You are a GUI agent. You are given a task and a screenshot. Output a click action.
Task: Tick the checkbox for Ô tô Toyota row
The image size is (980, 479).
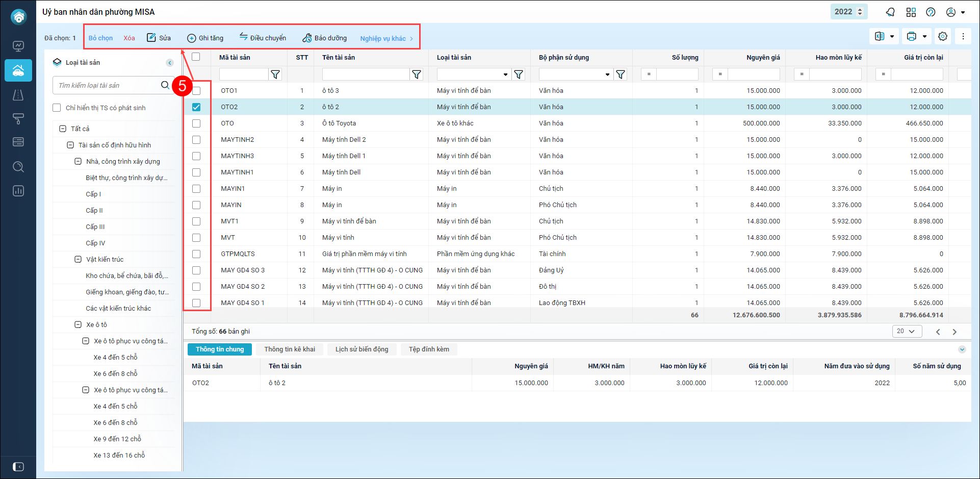(x=196, y=123)
